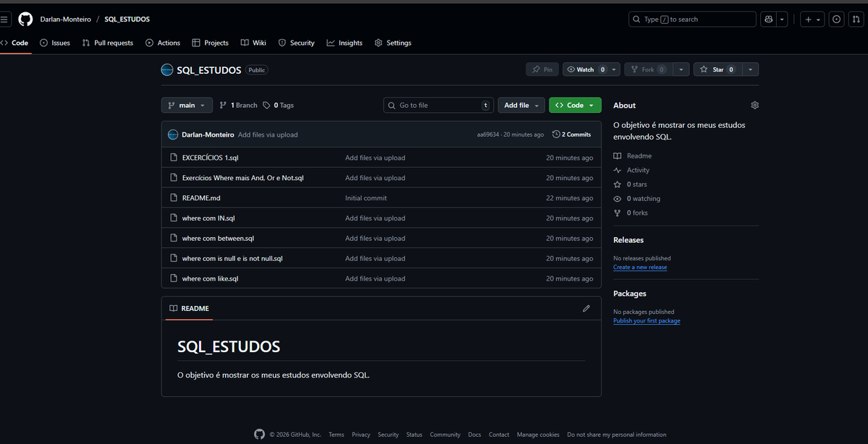Focus the 'Type / to search' box
Screen dimensions: 868x444
click(692, 20)
